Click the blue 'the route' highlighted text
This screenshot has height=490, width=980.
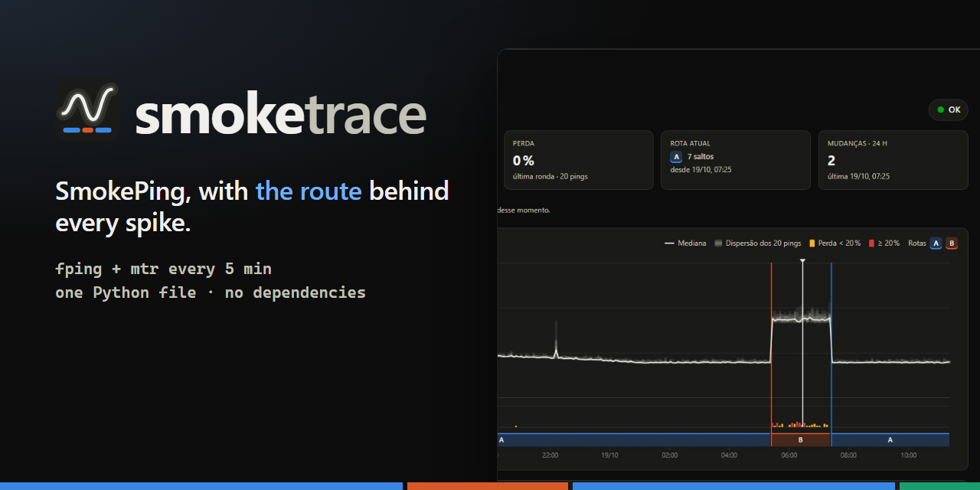coord(309,191)
